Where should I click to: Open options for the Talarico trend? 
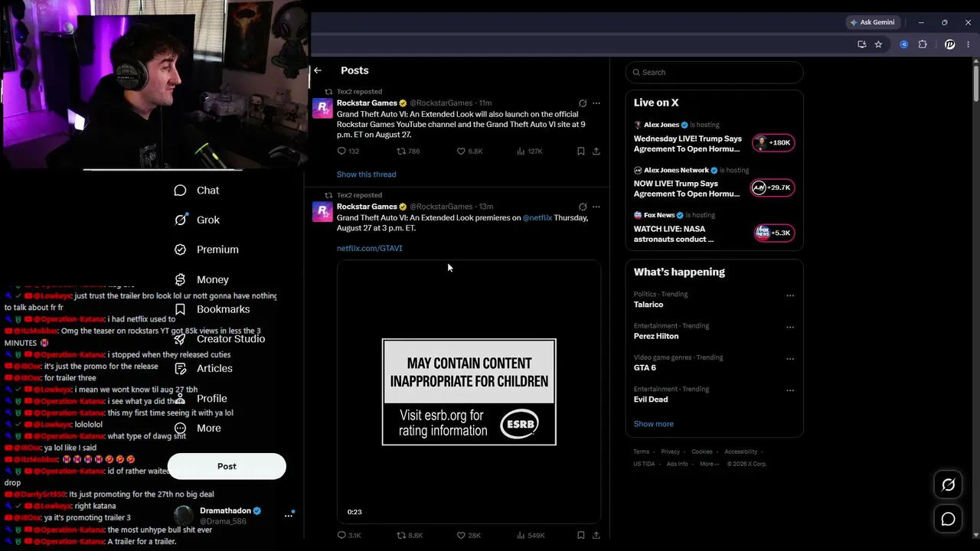(x=790, y=295)
